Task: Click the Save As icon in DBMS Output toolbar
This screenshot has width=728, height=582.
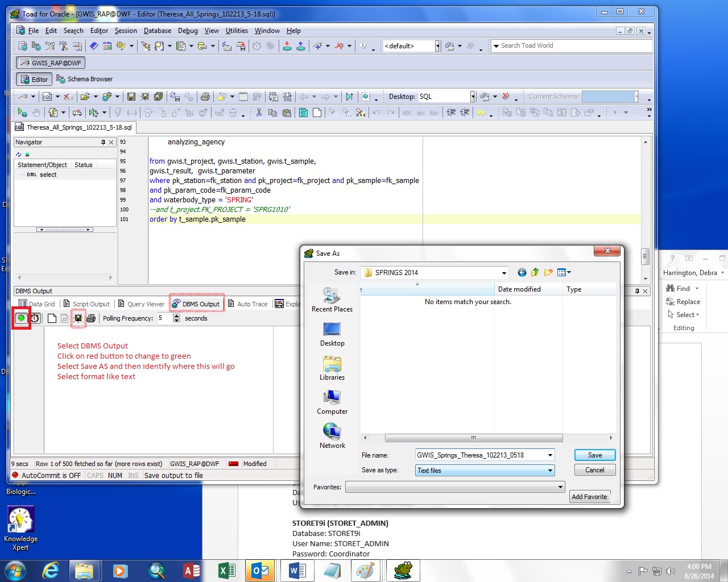Action: click(78, 318)
